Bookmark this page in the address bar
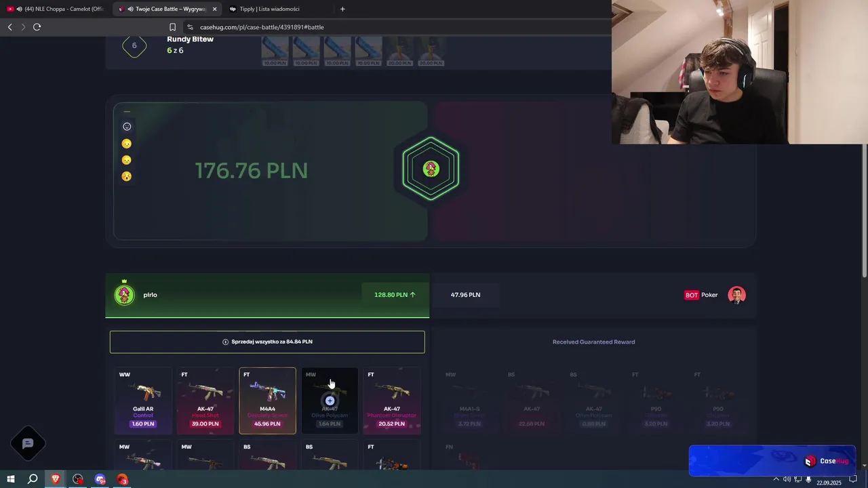This screenshot has height=488, width=868. (172, 27)
